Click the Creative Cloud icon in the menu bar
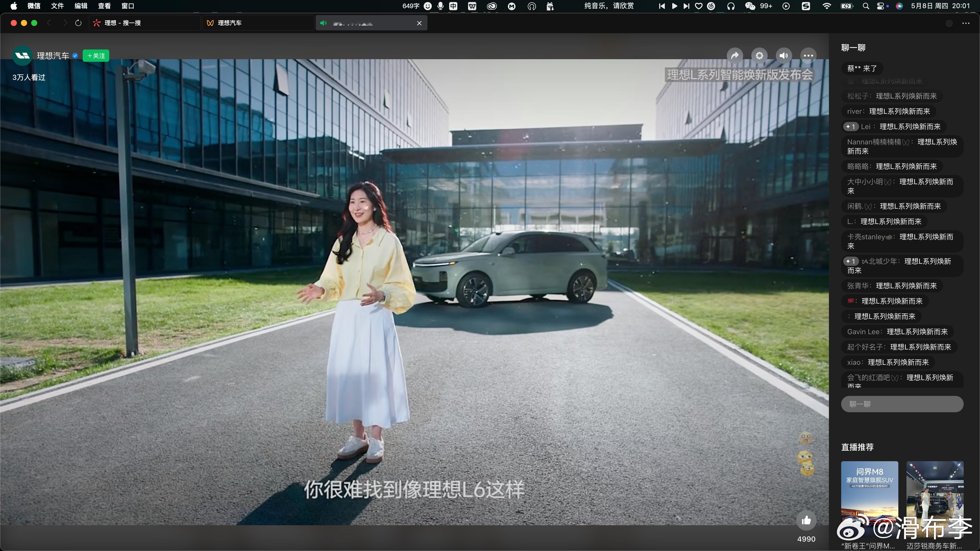The height and width of the screenshot is (551, 980). [x=492, y=6]
